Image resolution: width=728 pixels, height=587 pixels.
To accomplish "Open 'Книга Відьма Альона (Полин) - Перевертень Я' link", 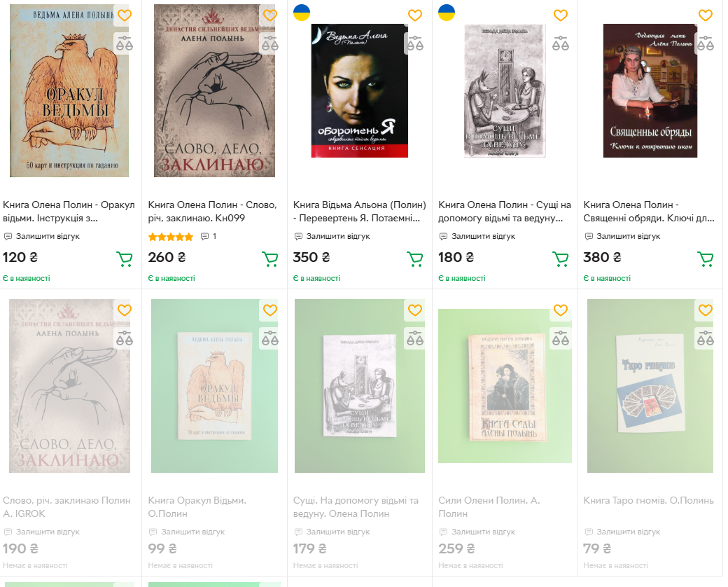I will tap(359, 211).
